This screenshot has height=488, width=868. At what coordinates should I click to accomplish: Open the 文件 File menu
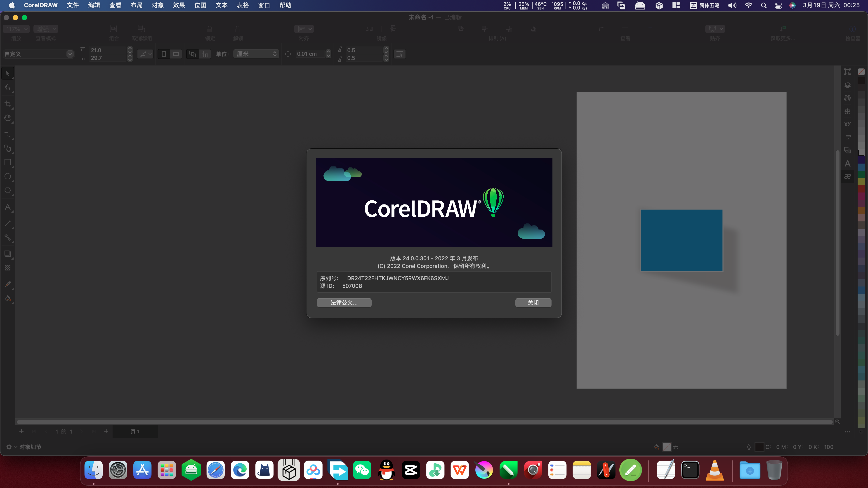[x=72, y=5]
